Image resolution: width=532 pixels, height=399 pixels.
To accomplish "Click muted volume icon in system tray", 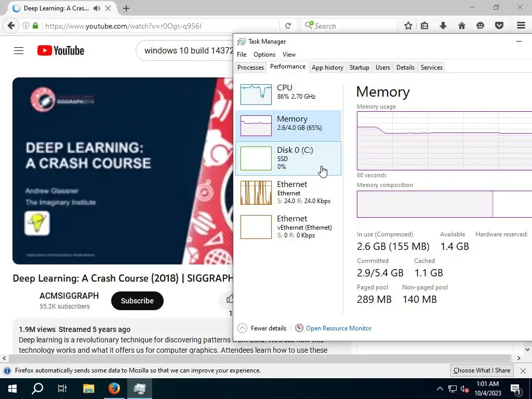I will click(x=464, y=389).
